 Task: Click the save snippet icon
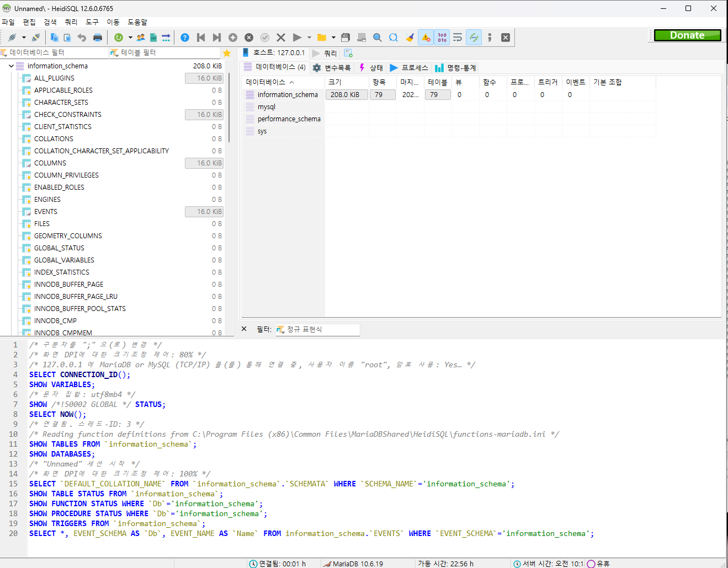(362, 37)
